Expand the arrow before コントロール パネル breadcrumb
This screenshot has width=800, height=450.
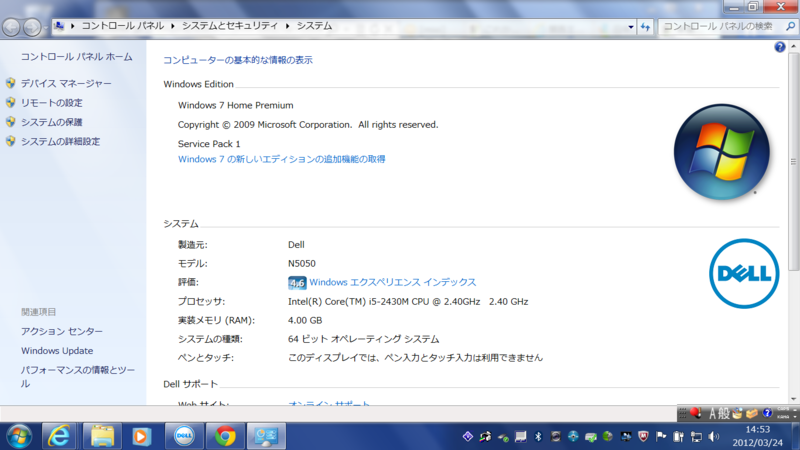pyautogui.click(x=72, y=26)
